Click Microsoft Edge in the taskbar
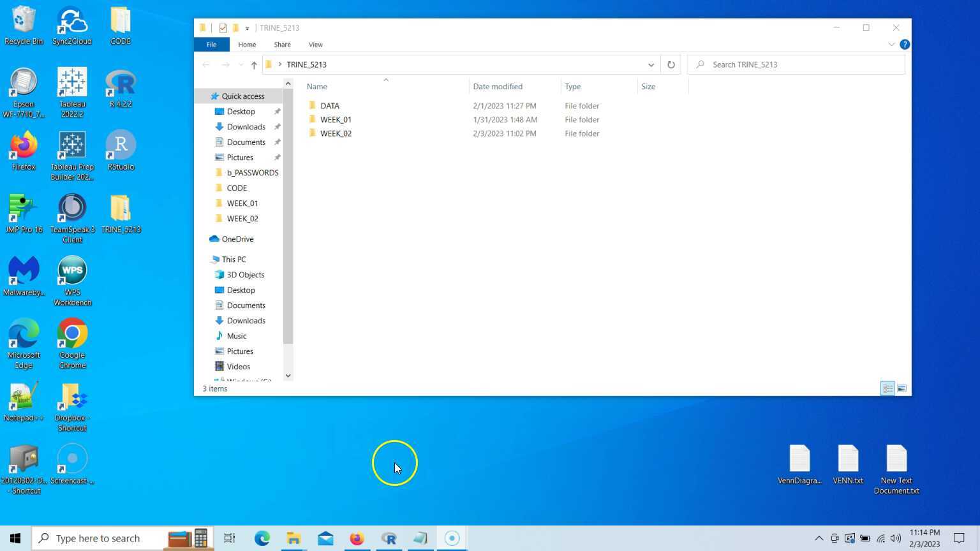This screenshot has height=551, width=980. 262,538
